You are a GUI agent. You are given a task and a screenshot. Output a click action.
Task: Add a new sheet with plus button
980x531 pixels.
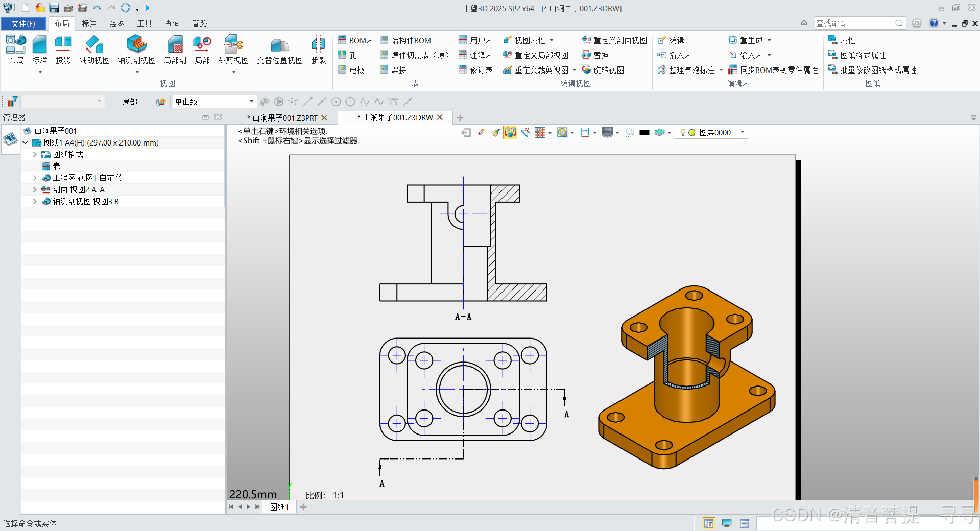[303, 507]
